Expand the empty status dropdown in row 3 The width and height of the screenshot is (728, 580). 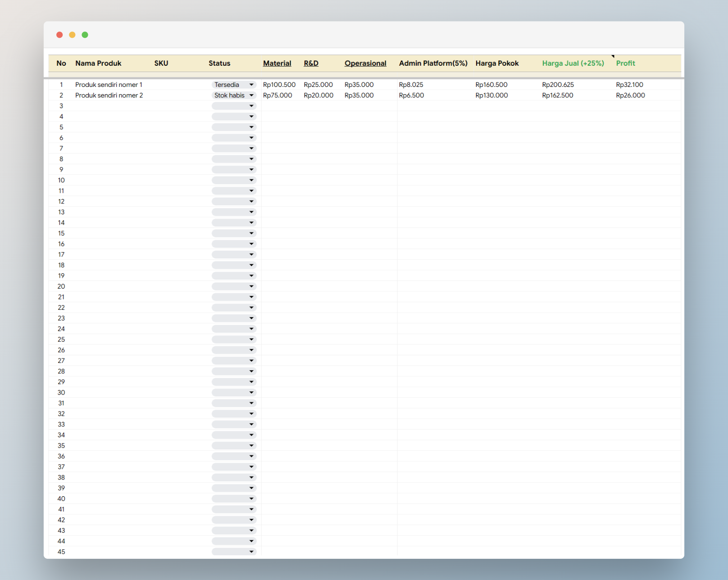coord(234,106)
